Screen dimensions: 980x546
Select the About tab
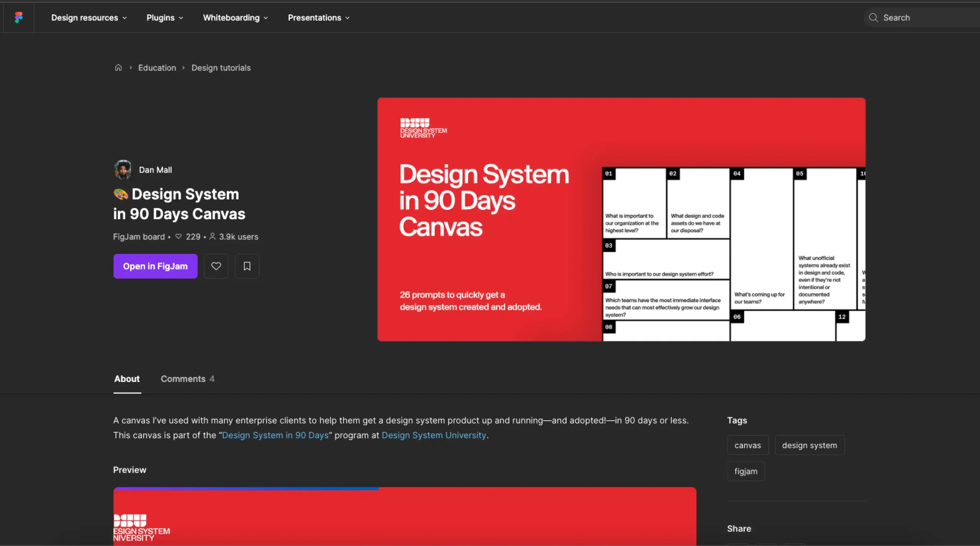point(127,379)
